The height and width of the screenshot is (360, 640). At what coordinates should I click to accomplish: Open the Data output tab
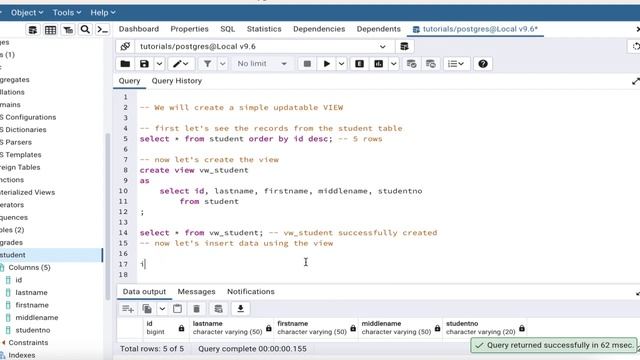(x=144, y=292)
